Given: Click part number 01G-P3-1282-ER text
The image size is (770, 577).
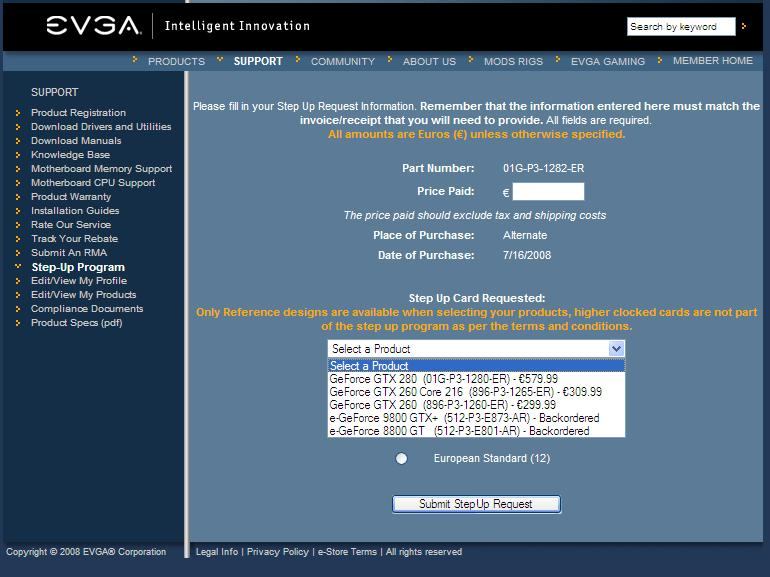Looking at the screenshot, I should click(x=544, y=168).
